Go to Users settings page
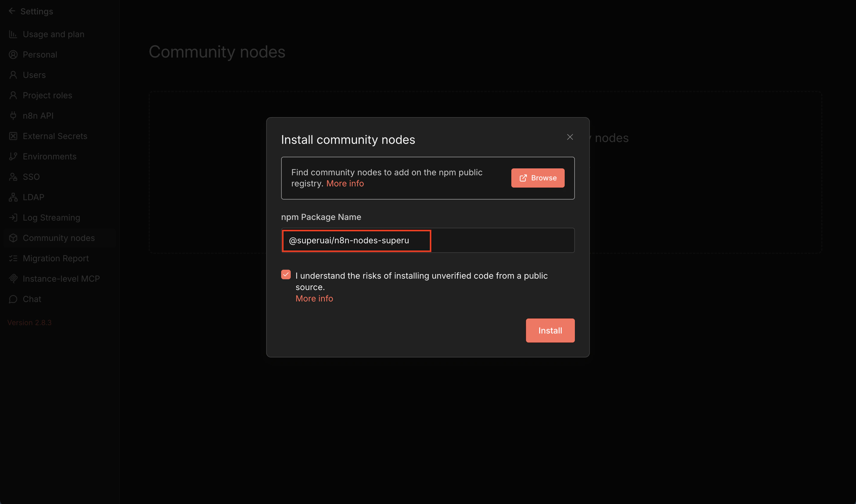 point(34,75)
